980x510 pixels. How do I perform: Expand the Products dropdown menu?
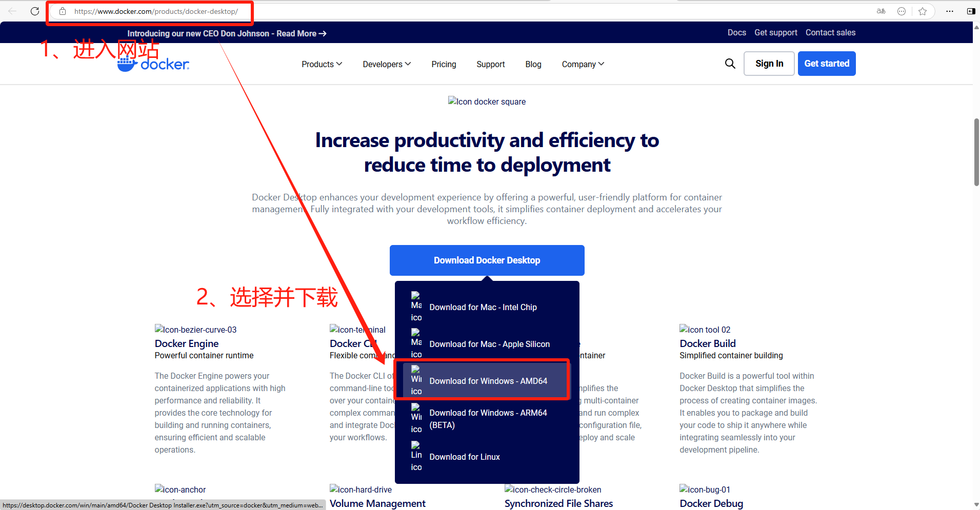[322, 64]
